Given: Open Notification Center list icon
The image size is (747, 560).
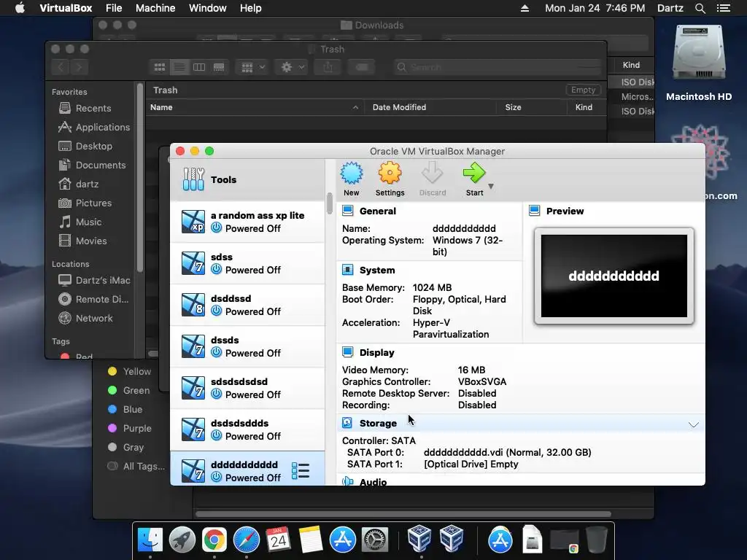Looking at the screenshot, I should point(723,8).
